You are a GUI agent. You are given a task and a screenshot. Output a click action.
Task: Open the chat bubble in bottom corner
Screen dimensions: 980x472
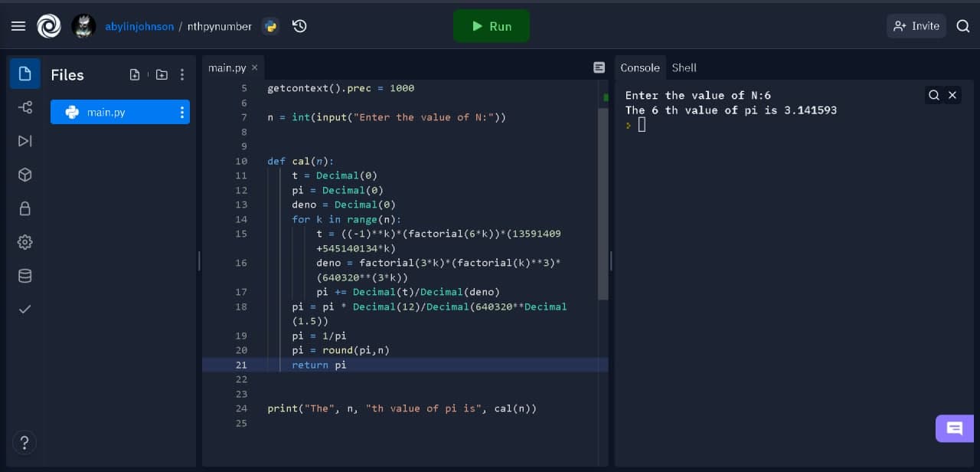(x=954, y=428)
